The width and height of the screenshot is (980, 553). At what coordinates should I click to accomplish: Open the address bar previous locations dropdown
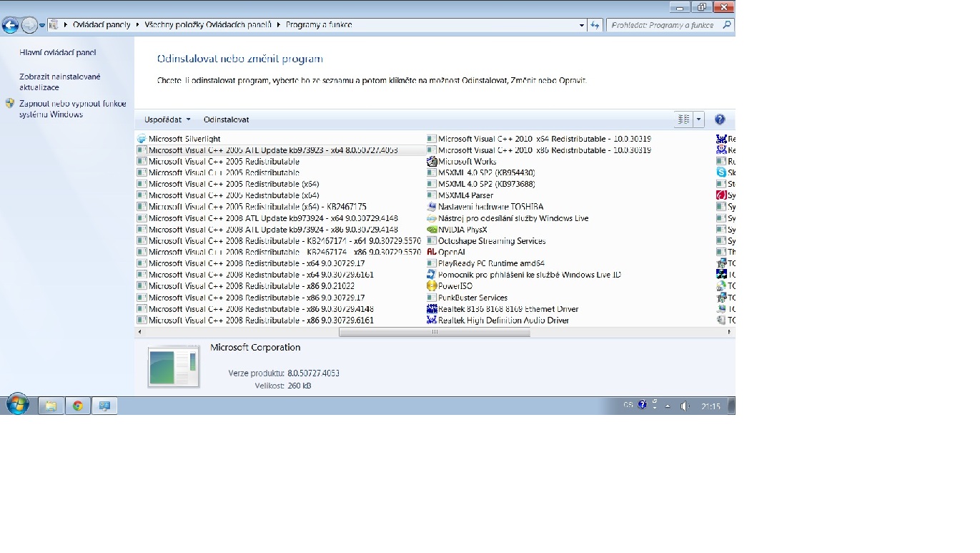581,25
